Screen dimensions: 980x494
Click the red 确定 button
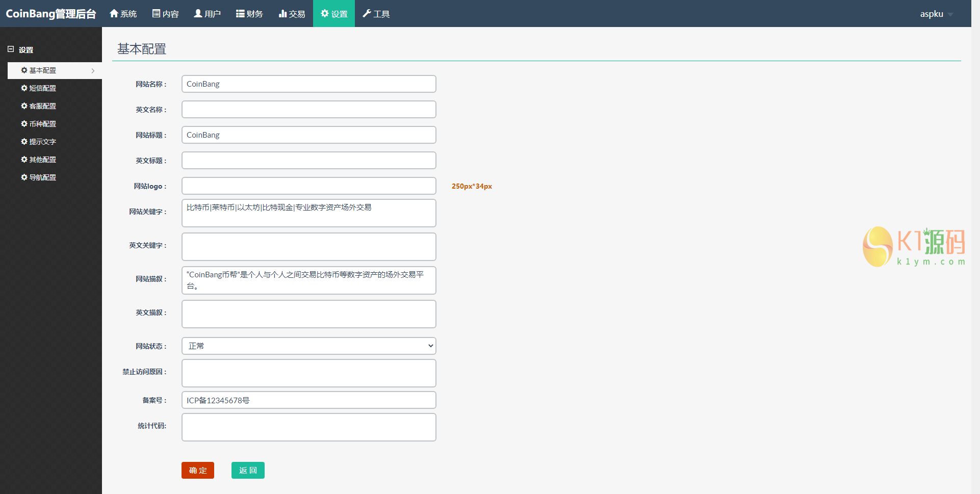(x=197, y=470)
